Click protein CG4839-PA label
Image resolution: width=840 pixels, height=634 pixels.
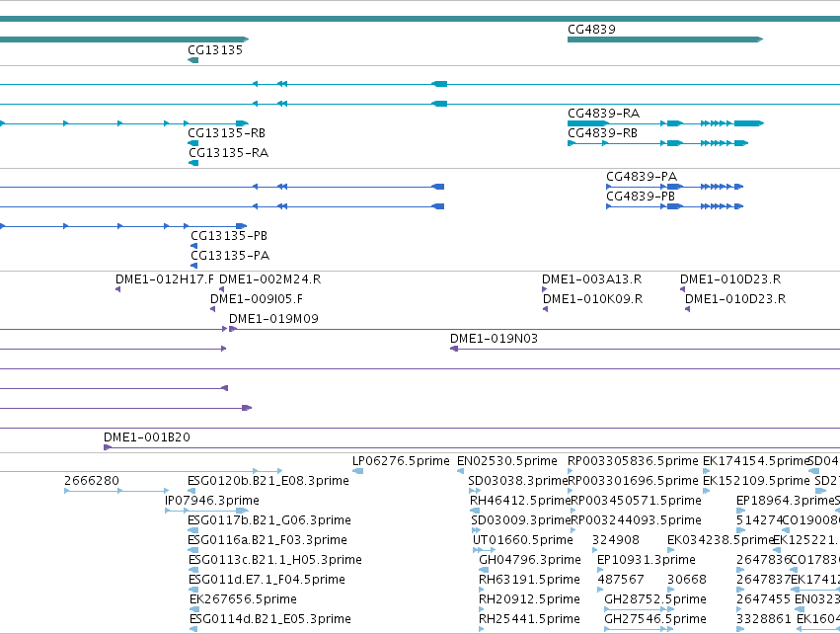[642, 177]
